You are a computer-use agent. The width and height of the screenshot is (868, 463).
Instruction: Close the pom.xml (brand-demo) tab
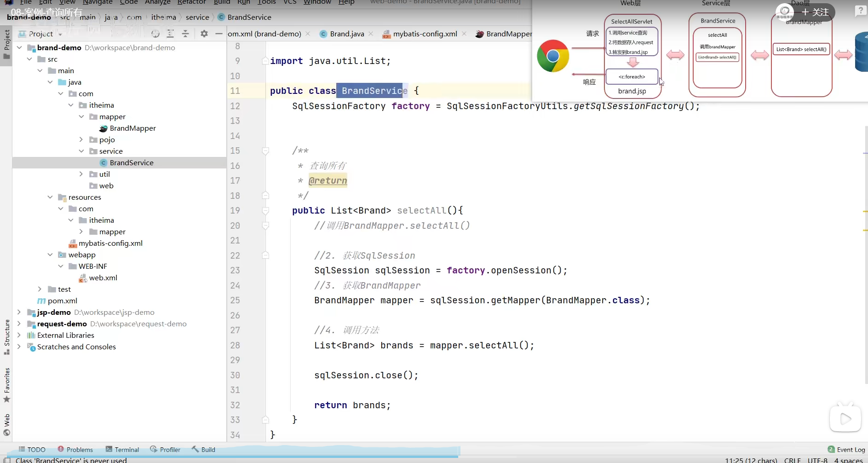pos(308,34)
